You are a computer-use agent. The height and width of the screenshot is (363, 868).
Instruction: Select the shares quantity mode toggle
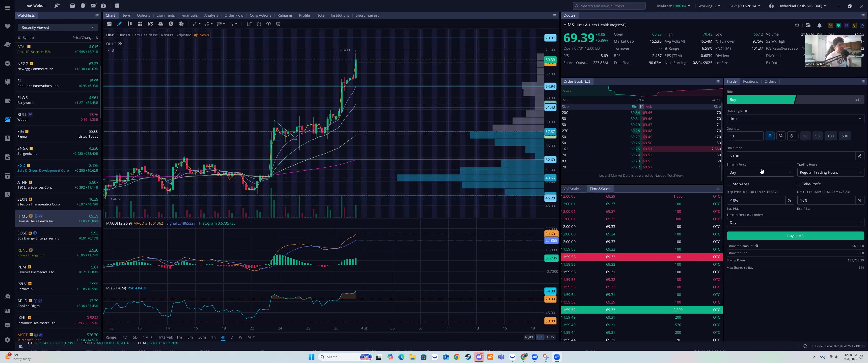point(770,136)
